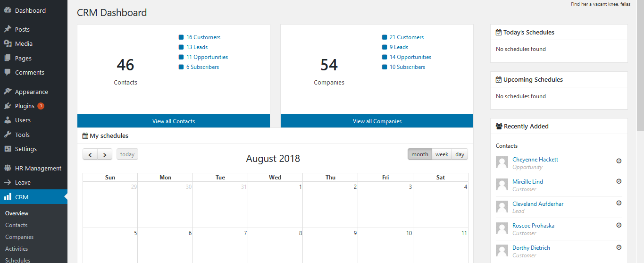The height and width of the screenshot is (263, 644).
Task: Click Cheyenne Hackett's avatar thumbnail
Action: (502, 162)
